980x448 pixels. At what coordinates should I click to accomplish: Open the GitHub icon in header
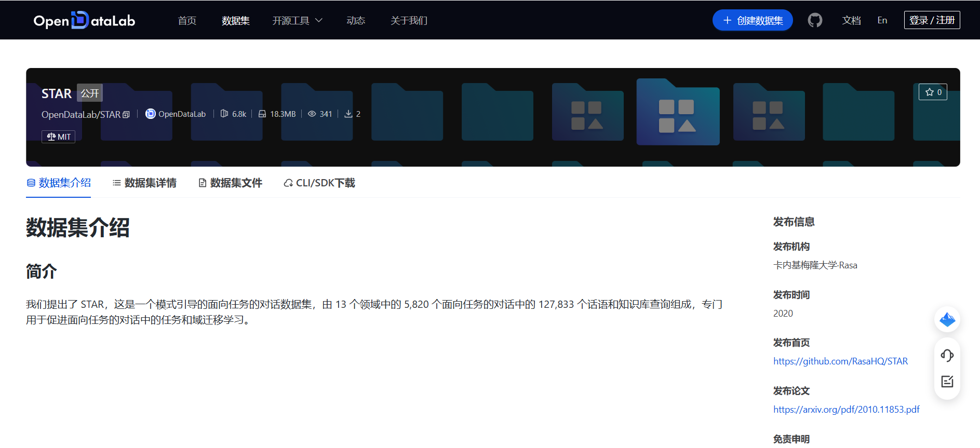815,20
